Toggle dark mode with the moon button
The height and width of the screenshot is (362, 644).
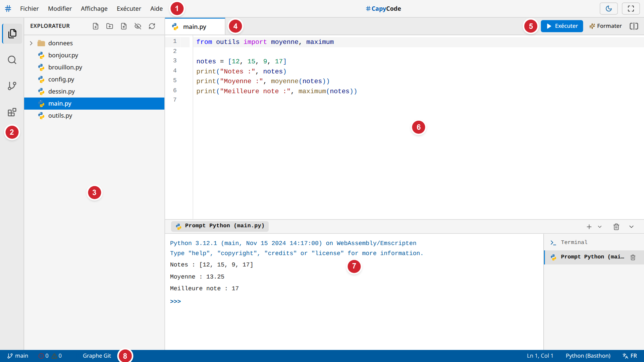pyautogui.click(x=609, y=9)
